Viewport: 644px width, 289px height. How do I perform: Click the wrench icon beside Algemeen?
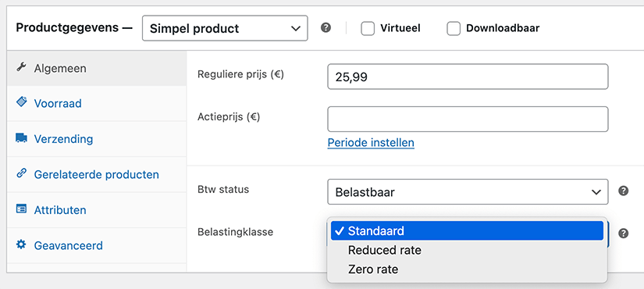(21, 66)
